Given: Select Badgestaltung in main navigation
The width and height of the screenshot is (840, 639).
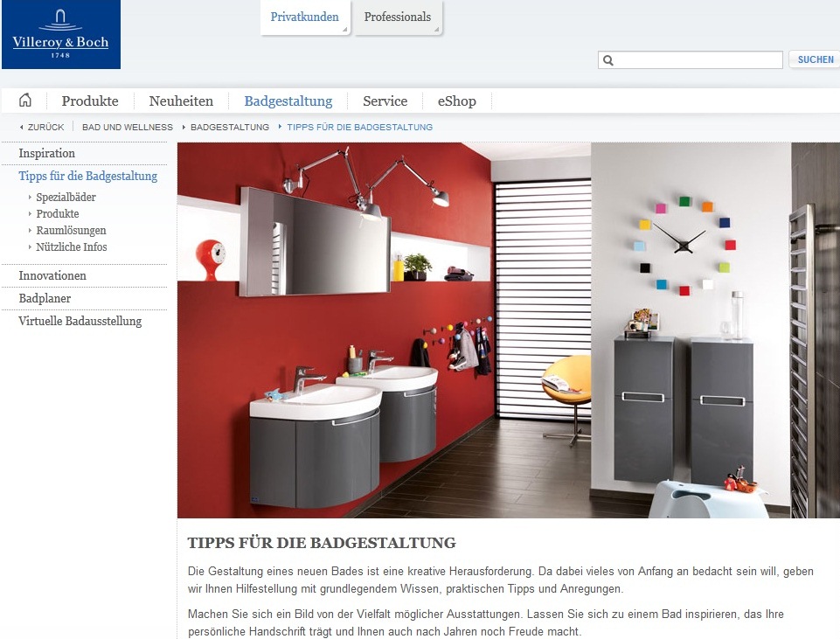Looking at the screenshot, I should coord(288,101).
